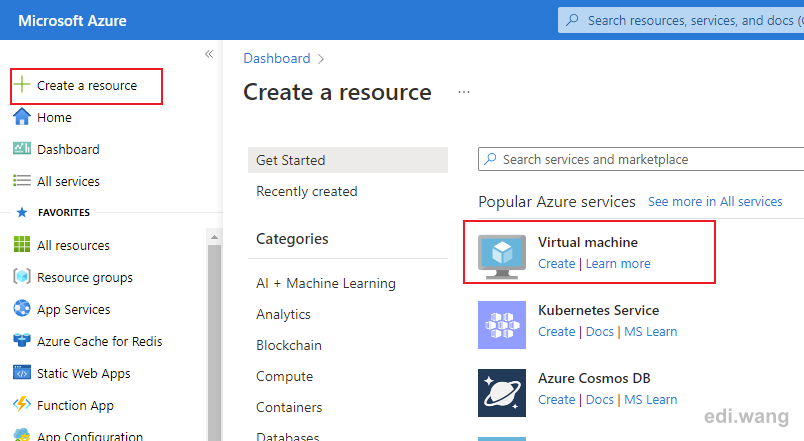Click the Azure Cosmos DB planet icon
The image size is (804, 441).
pos(501,393)
